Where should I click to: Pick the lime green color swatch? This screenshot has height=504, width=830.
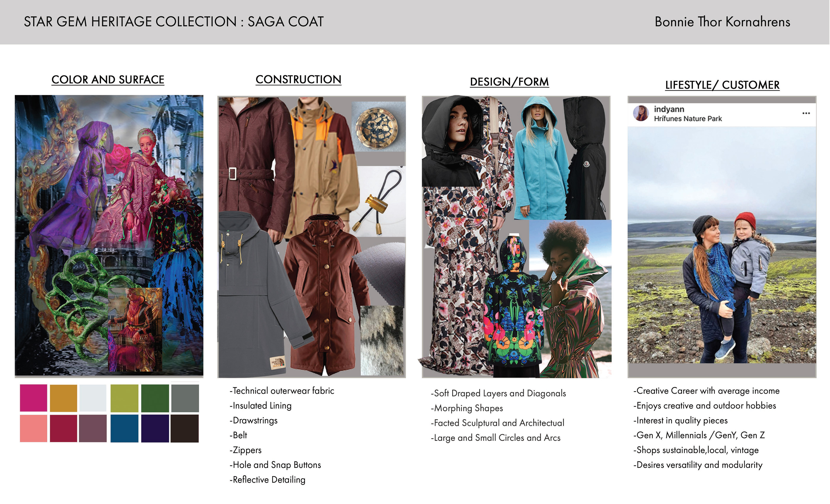tap(124, 398)
